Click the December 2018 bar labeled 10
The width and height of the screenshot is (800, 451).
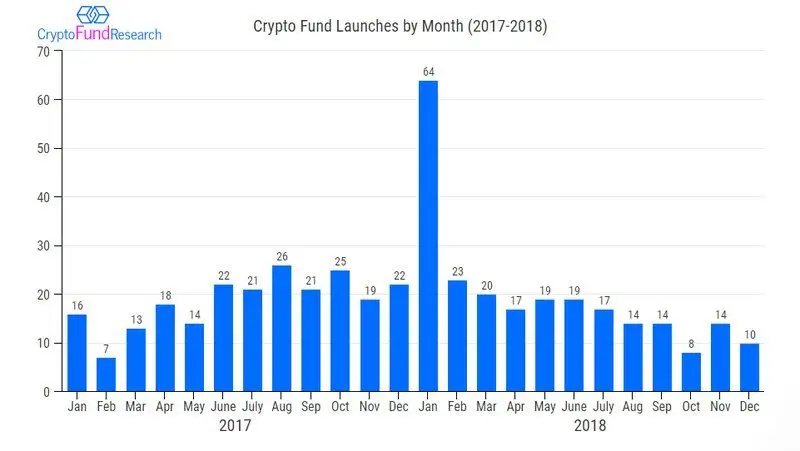tap(749, 368)
